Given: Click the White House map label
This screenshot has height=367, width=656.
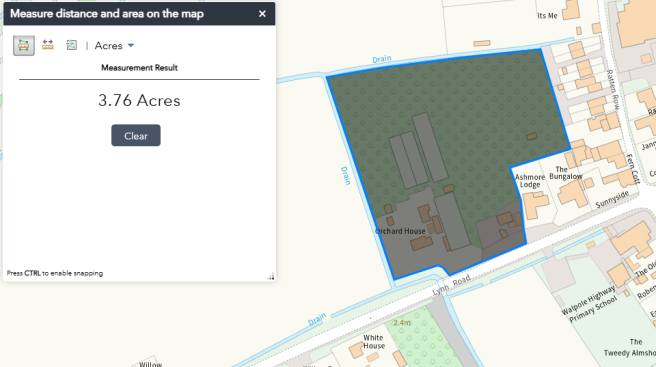Looking at the screenshot, I should [x=374, y=341].
